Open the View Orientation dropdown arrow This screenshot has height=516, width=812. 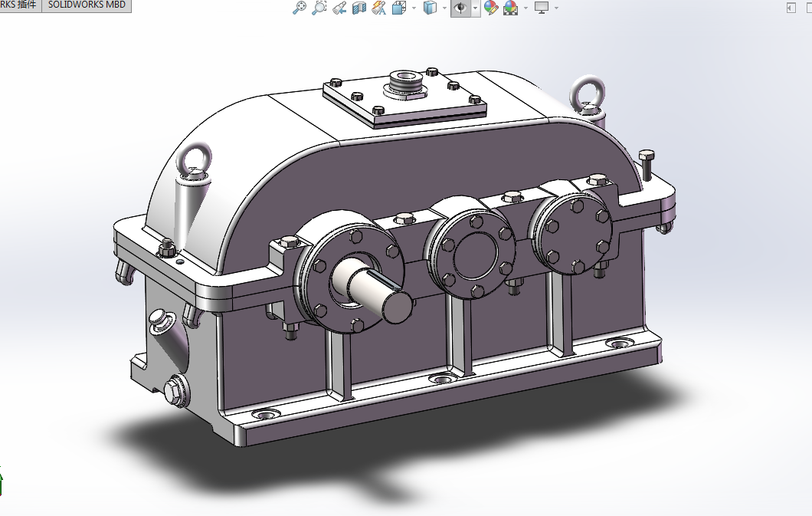pos(414,8)
